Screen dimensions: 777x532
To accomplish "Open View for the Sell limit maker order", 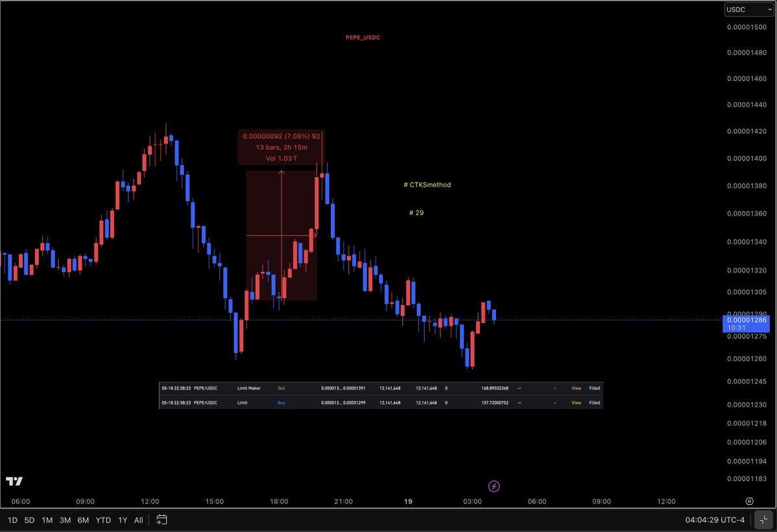I will click(x=576, y=388).
